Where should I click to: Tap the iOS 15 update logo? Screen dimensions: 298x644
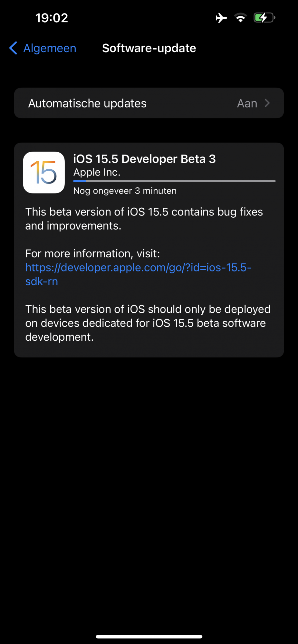pos(44,173)
